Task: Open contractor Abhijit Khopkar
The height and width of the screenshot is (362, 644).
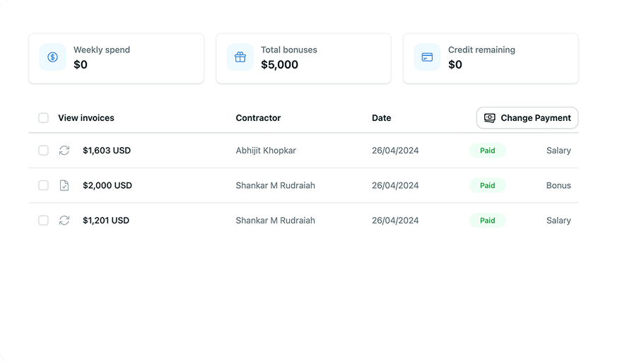Action: (x=266, y=151)
